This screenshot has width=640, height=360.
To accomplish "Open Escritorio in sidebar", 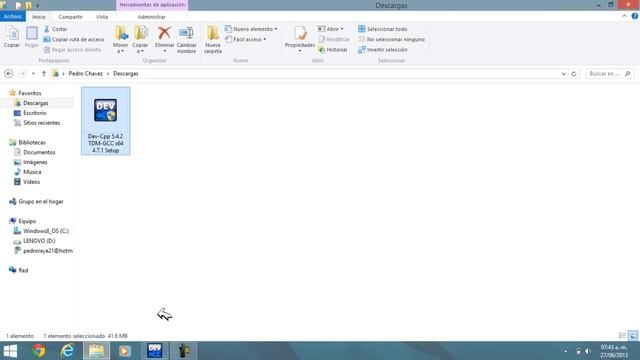I will point(35,113).
